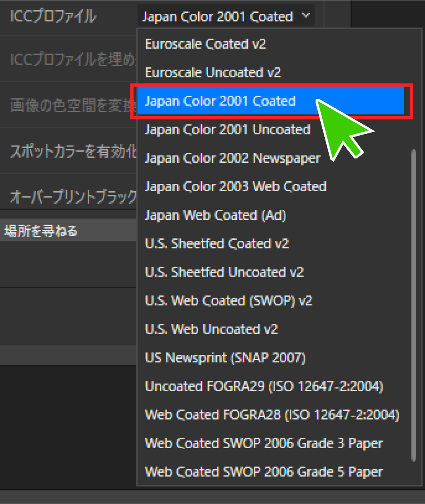
Task: Select Japan Color 2002 Newspaper
Action: click(232, 158)
